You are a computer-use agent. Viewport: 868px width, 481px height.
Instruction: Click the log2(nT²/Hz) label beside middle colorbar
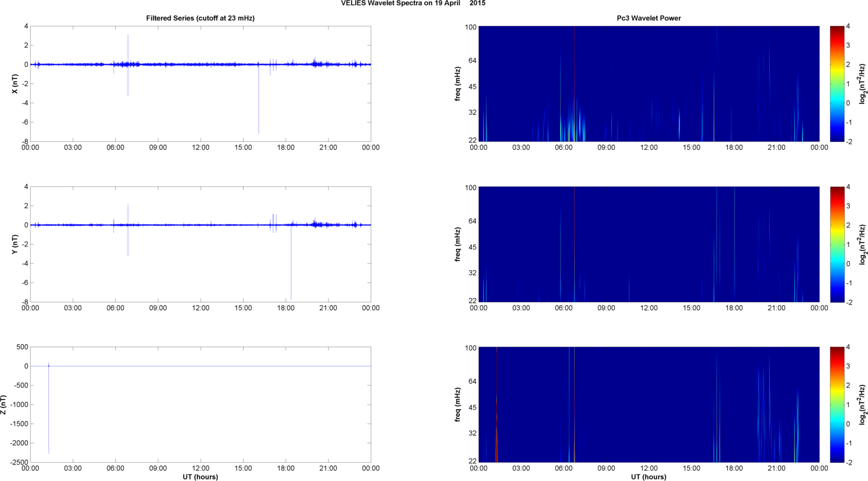coord(862,244)
